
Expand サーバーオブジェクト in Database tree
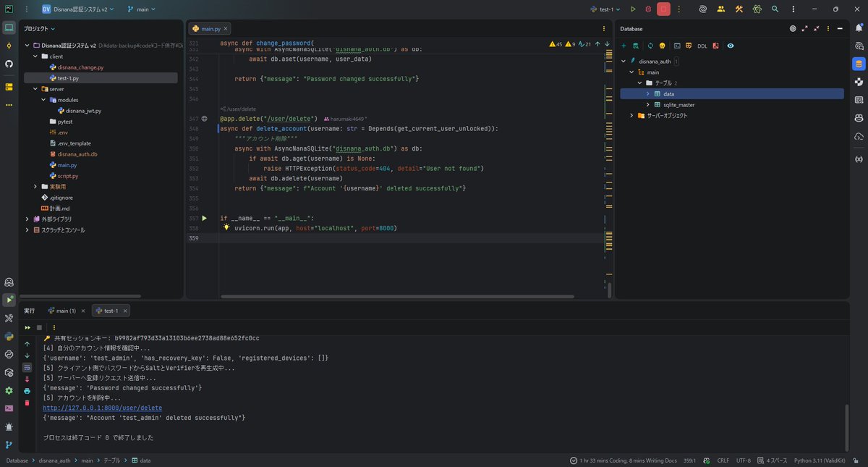click(x=631, y=115)
